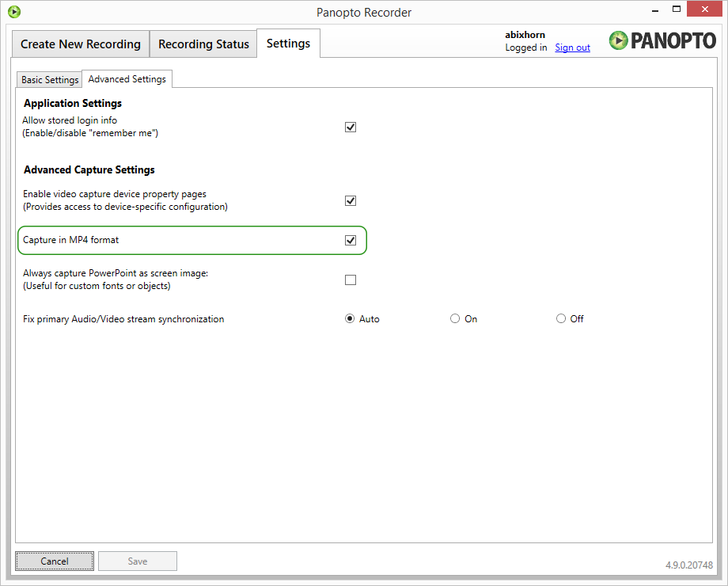This screenshot has width=728, height=586.
Task: Click the Sign out link
Action: coord(572,48)
